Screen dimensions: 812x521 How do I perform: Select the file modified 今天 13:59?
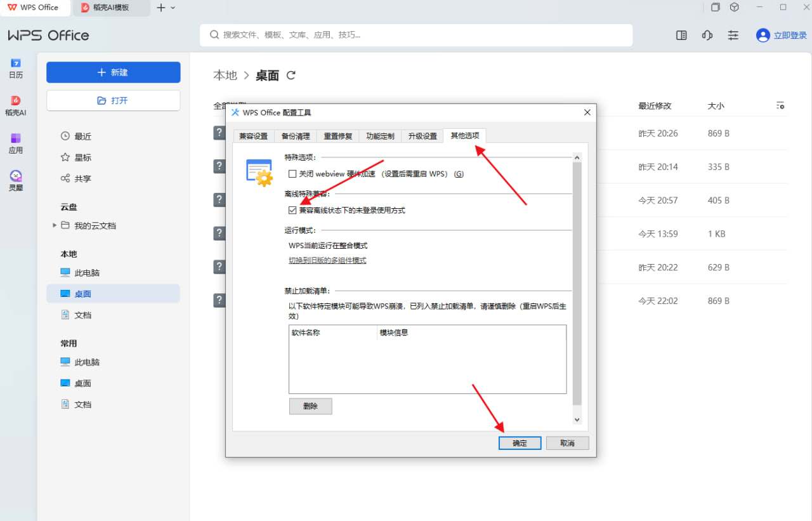coord(501,234)
